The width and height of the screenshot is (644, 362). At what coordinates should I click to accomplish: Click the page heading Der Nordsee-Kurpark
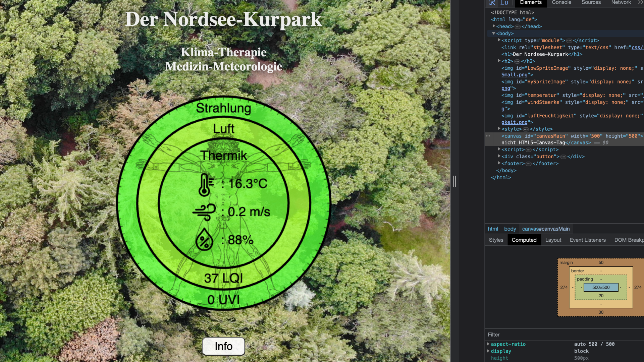(x=224, y=19)
